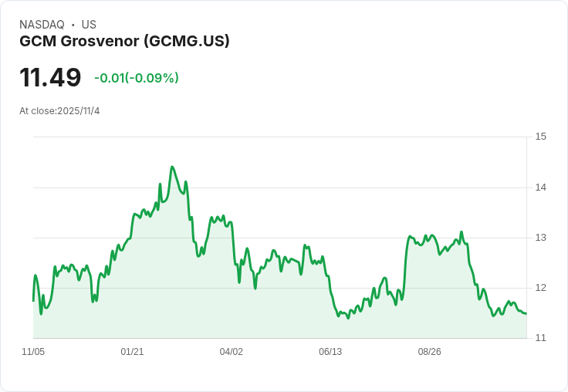Click the At close:2025/11/4 timestamp
Viewport: 568px width, 392px height.
coord(59,111)
